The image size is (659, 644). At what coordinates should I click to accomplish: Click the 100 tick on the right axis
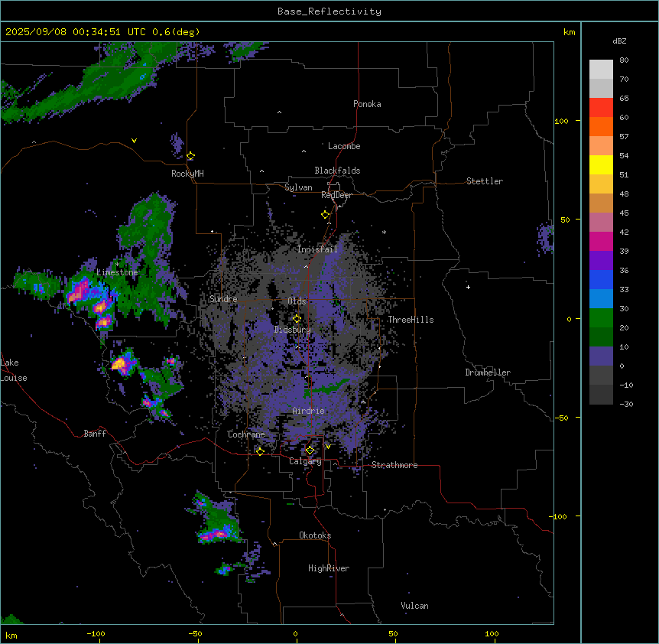[x=561, y=122]
